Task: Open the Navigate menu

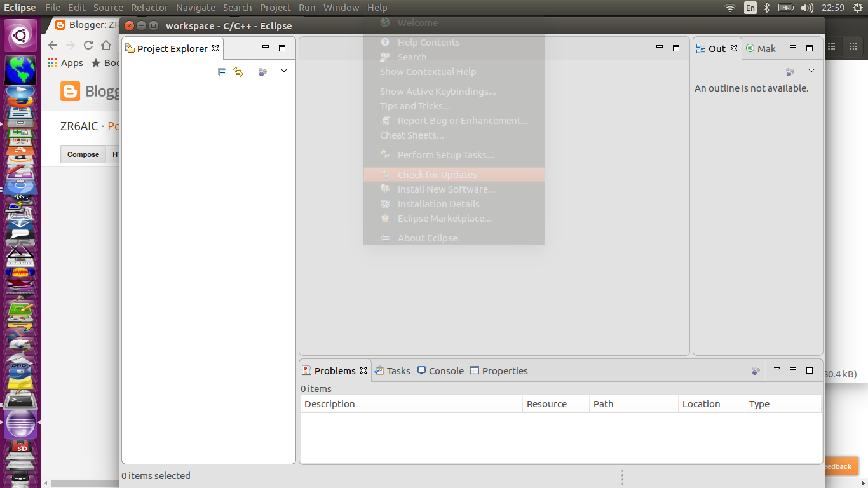Action: pos(196,8)
